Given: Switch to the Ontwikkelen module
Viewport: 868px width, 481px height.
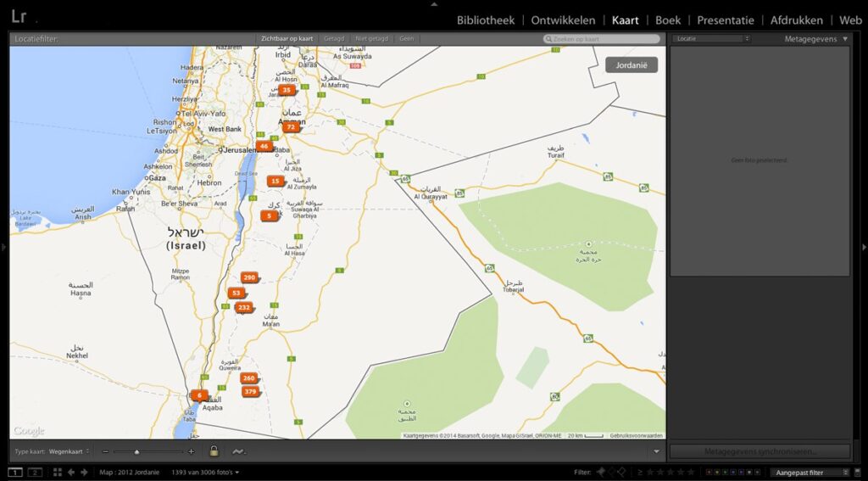Looking at the screenshot, I should pos(563,20).
